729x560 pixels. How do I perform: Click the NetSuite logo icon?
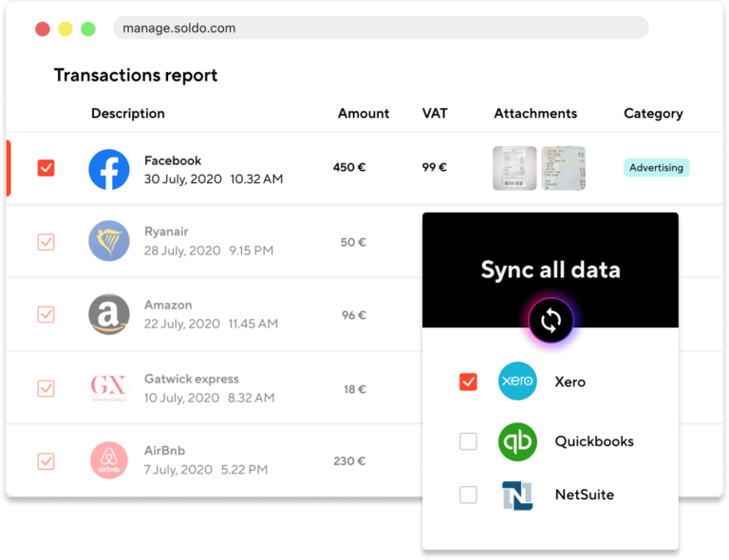[x=517, y=495]
